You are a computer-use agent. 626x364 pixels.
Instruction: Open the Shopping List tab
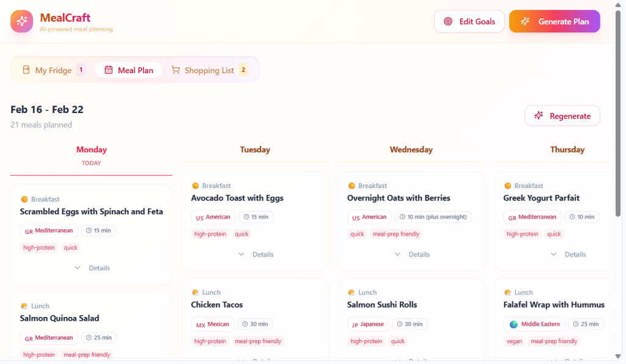click(x=209, y=70)
